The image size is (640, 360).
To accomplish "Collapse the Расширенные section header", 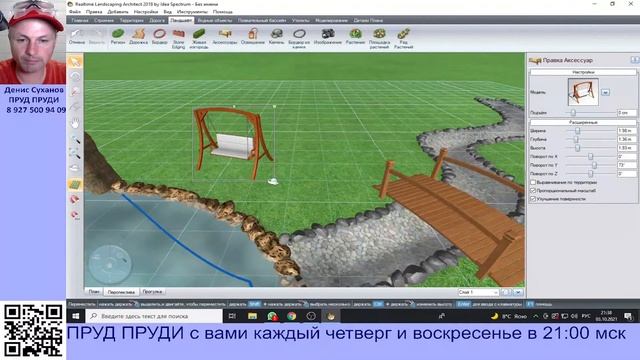I will pyautogui.click(x=583, y=122).
